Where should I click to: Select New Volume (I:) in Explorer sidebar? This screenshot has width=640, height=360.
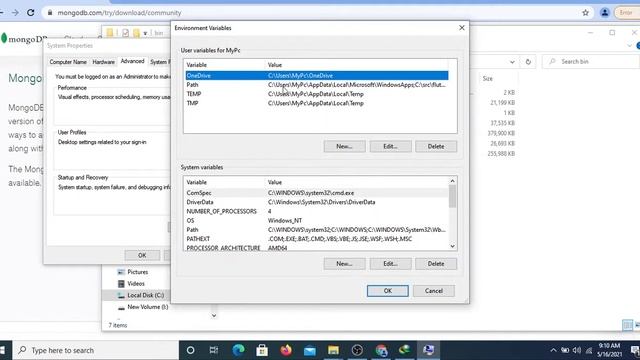143,307
